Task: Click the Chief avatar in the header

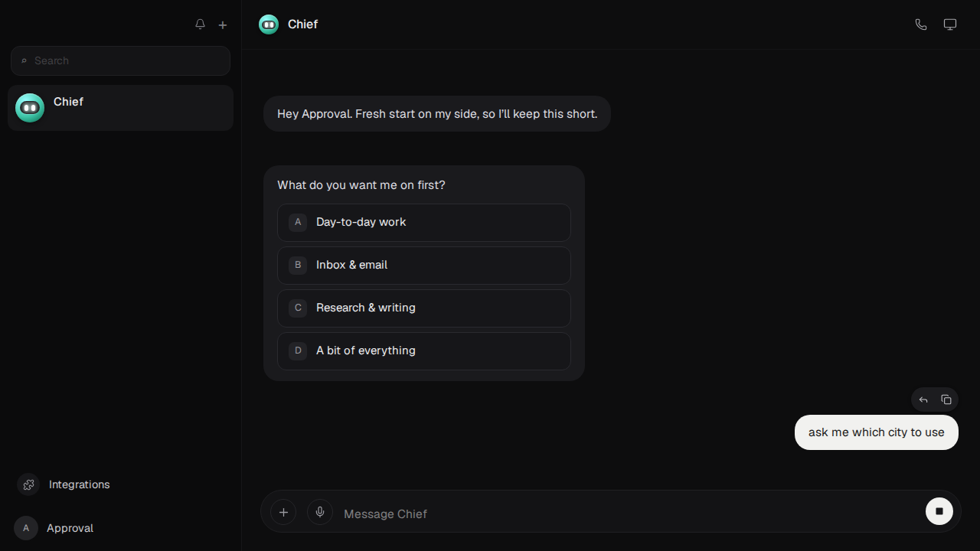Action: click(269, 24)
